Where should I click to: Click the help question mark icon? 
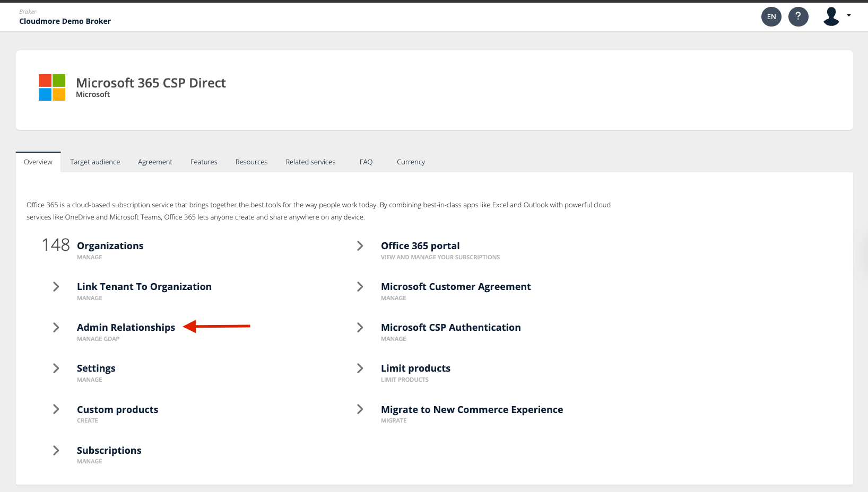[x=798, y=16]
